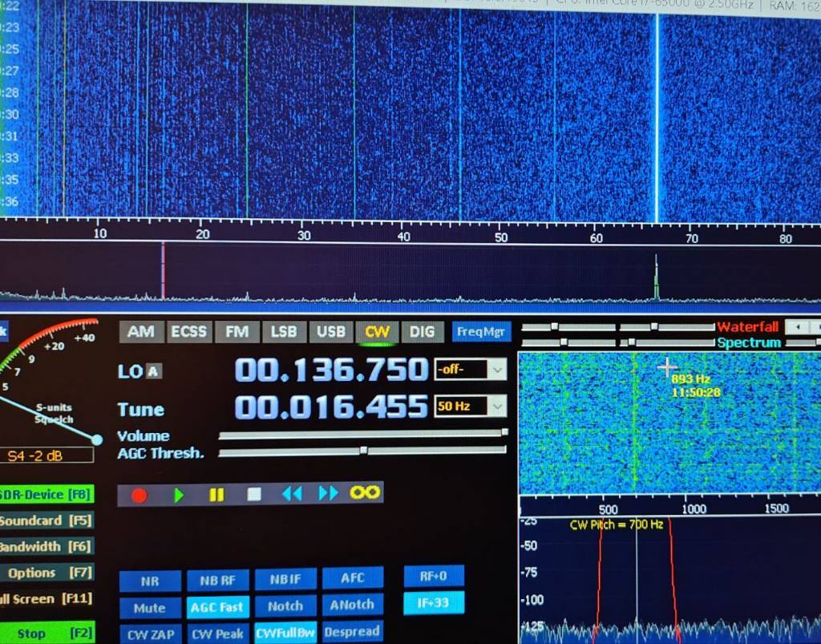Click the Tune frequency display
The height and width of the screenshot is (644, 821).
click(330, 407)
